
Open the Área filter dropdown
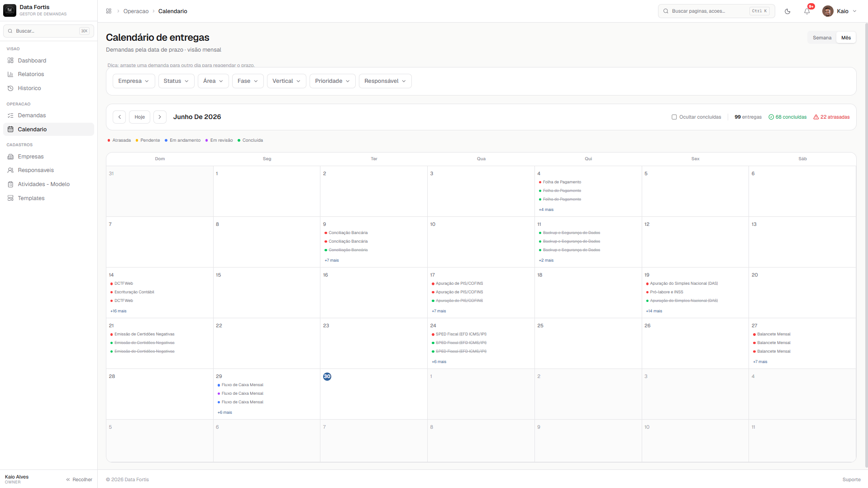pos(213,81)
